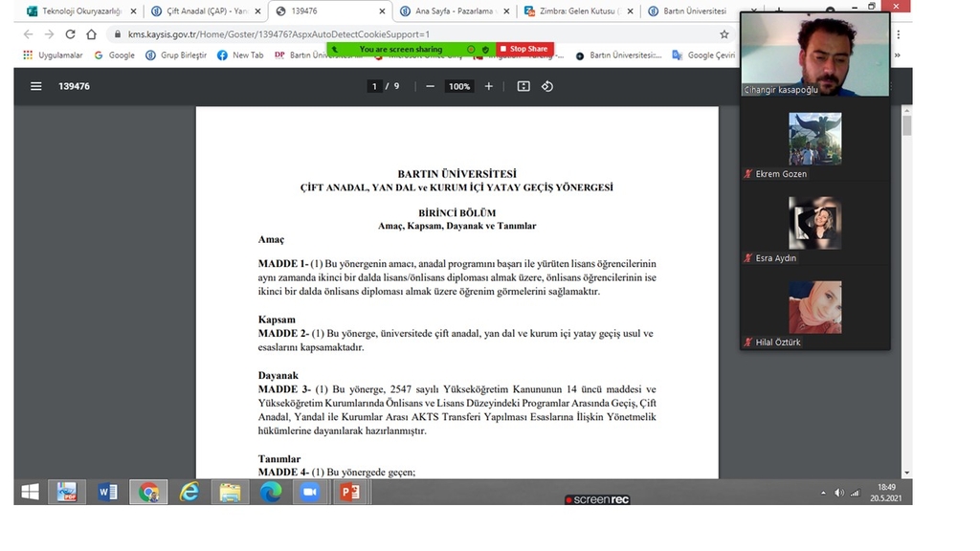Open Zoom from the Windows taskbar
Viewport: 980px width, 551px height.
[x=310, y=492]
